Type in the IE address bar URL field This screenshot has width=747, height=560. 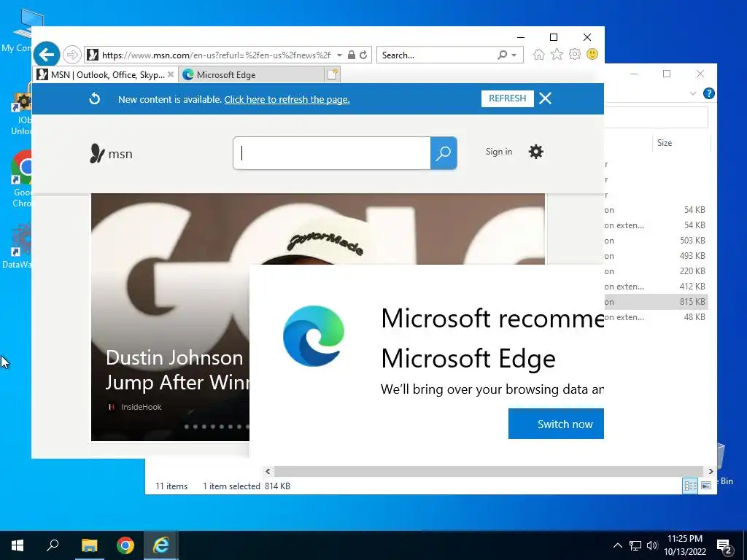(216, 55)
